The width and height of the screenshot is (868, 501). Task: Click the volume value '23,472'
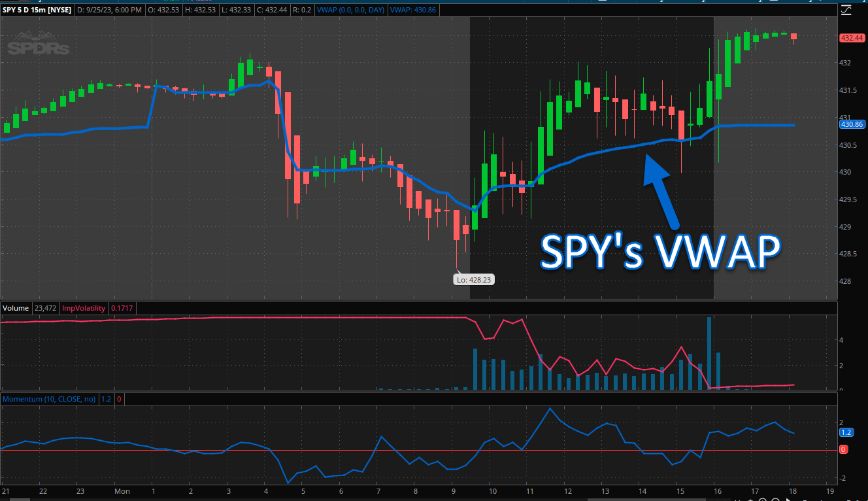(45, 308)
